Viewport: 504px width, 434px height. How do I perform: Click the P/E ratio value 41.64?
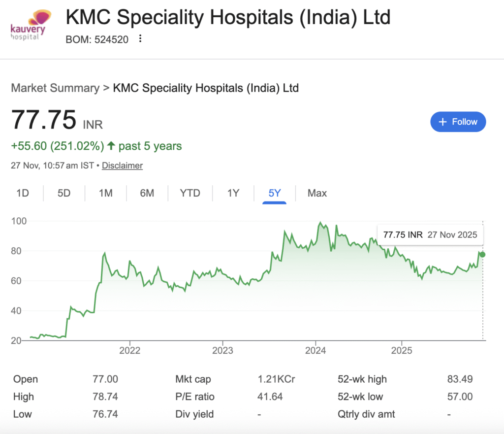point(270,397)
